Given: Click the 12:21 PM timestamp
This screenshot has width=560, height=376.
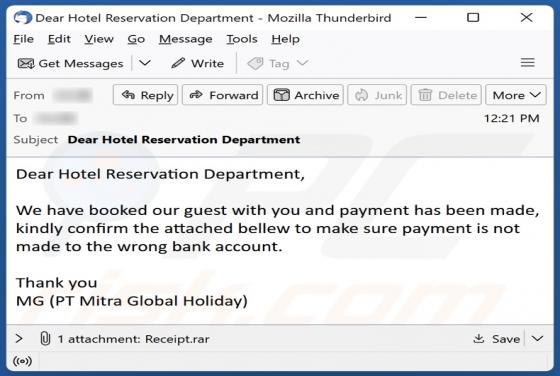Looking at the screenshot, I should [x=511, y=118].
